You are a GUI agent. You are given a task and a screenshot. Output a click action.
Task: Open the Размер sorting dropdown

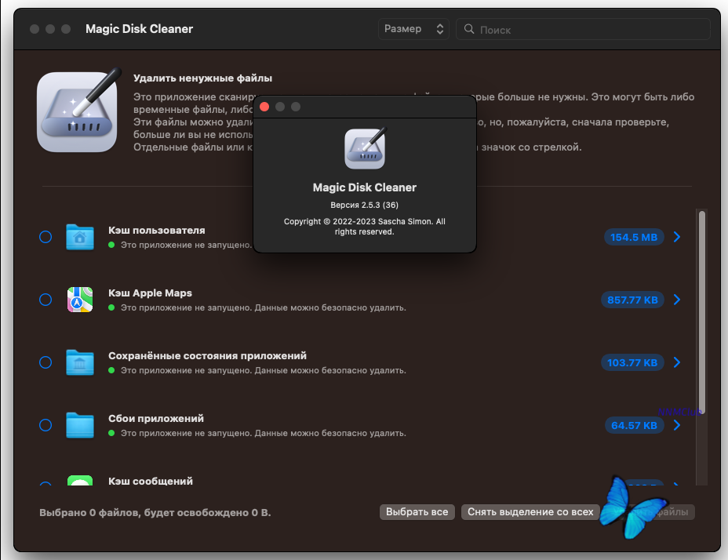(x=413, y=28)
